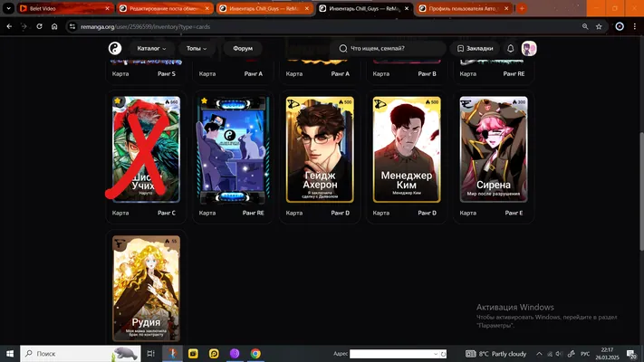The image size is (644, 362).
Task: Switch to Редактирование поста tab
Action: click(165, 8)
